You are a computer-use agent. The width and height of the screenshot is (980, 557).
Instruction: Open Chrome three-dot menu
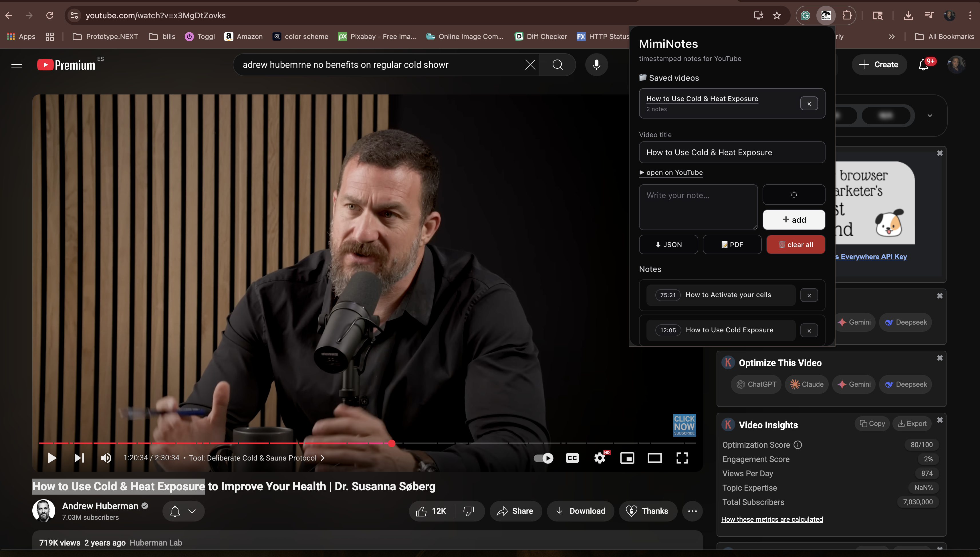pyautogui.click(x=970, y=15)
